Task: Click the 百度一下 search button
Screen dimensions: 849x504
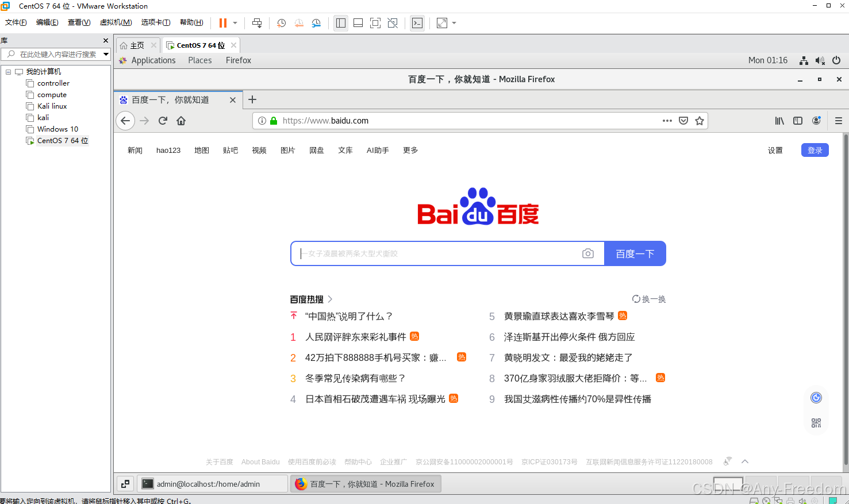Action: coord(635,253)
